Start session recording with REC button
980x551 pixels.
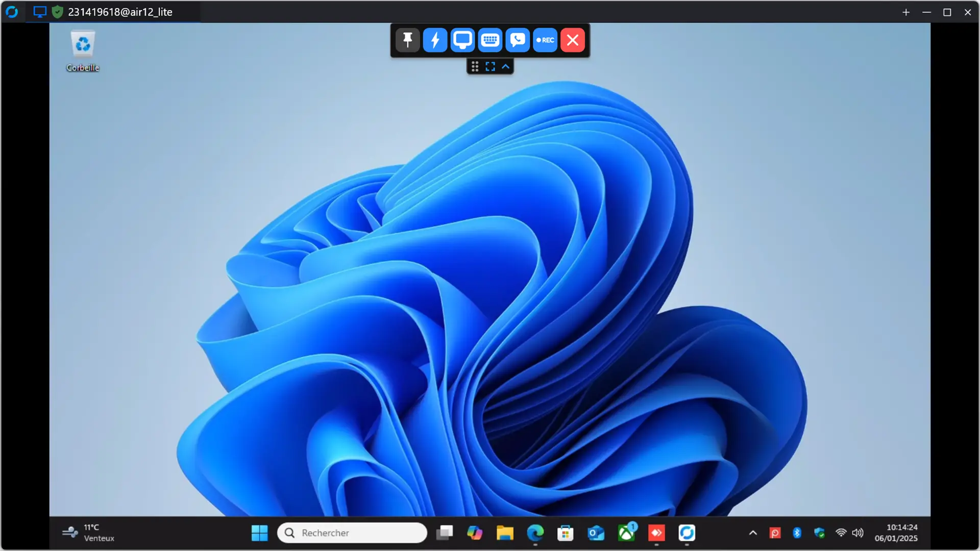pyautogui.click(x=545, y=40)
